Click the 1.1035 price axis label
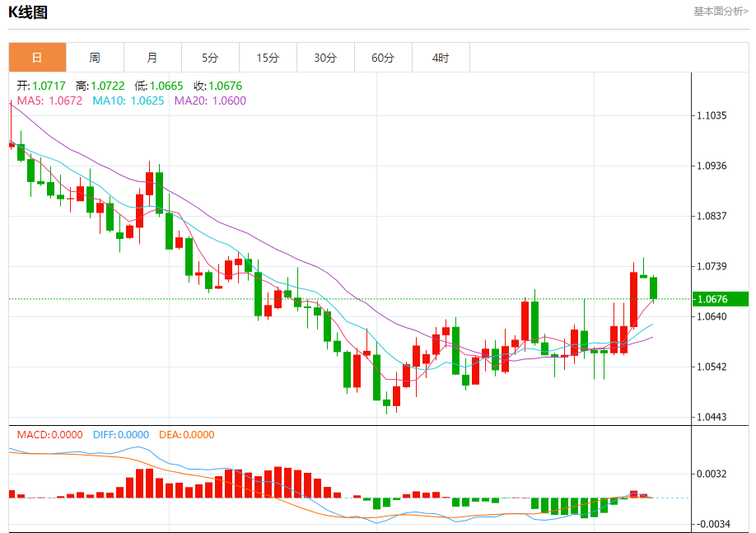Screen dimensions: 756x533 coord(712,116)
